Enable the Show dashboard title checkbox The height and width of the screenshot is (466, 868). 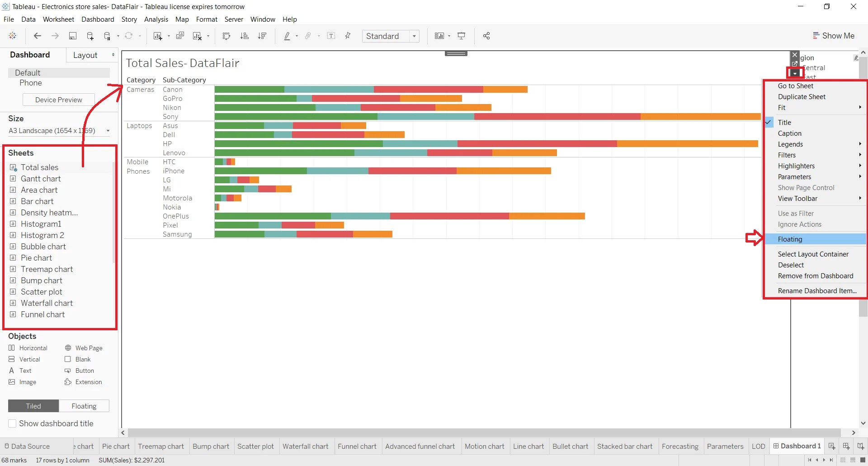click(12, 424)
